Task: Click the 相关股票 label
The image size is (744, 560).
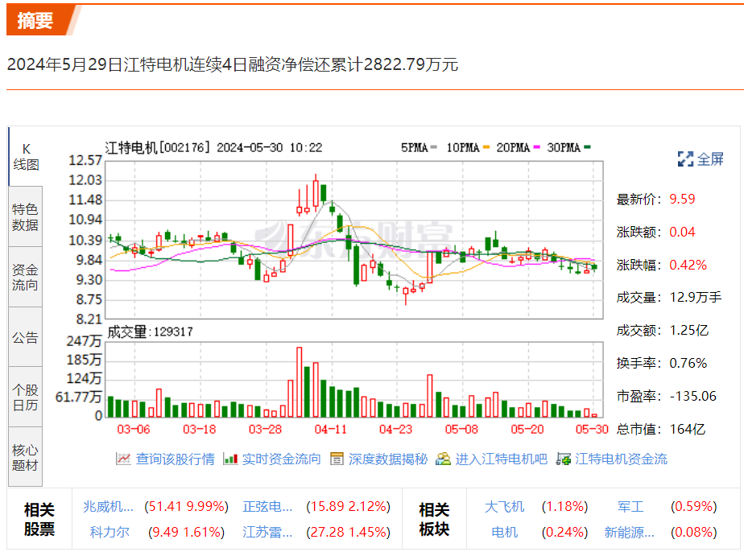Action: click(x=39, y=519)
